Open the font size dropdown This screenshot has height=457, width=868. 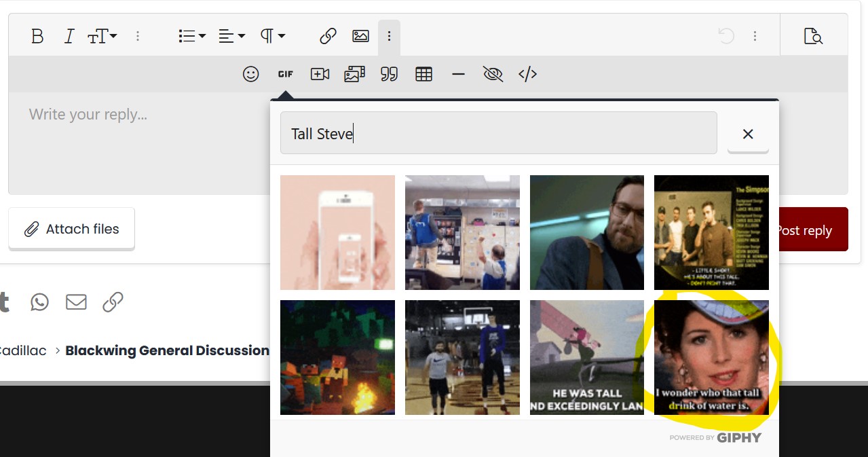click(102, 37)
